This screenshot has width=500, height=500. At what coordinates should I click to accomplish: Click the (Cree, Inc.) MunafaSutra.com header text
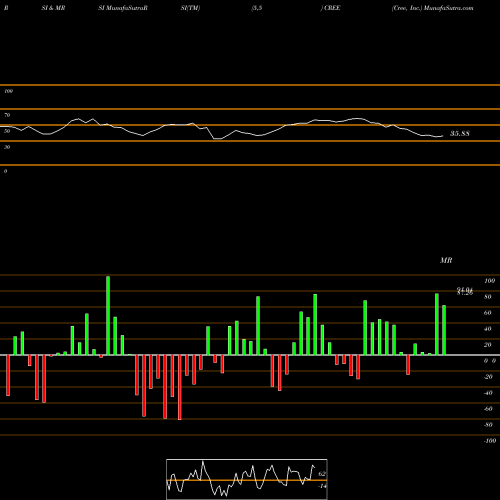coord(432,8)
